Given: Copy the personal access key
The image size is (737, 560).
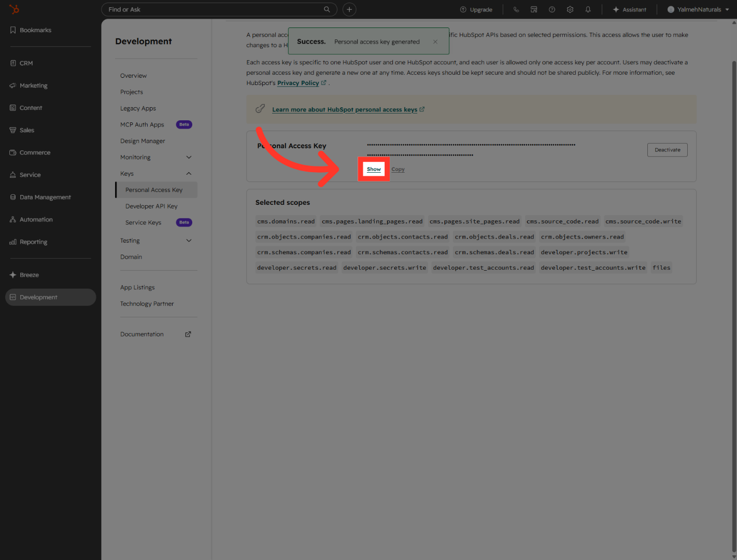Looking at the screenshot, I should pos(398,169).
